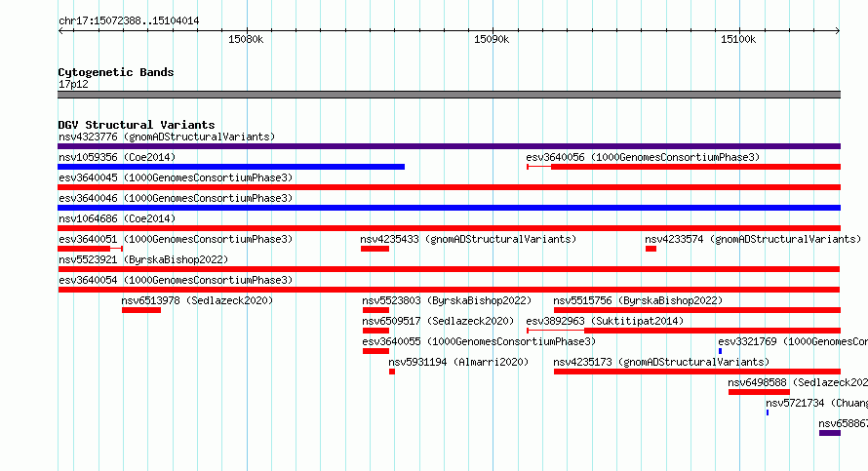Image resolution: width=868 pixels, height=471 pixels.
Task: Click the red esv3640055 variant bar
Action: (x=375, y=351)
